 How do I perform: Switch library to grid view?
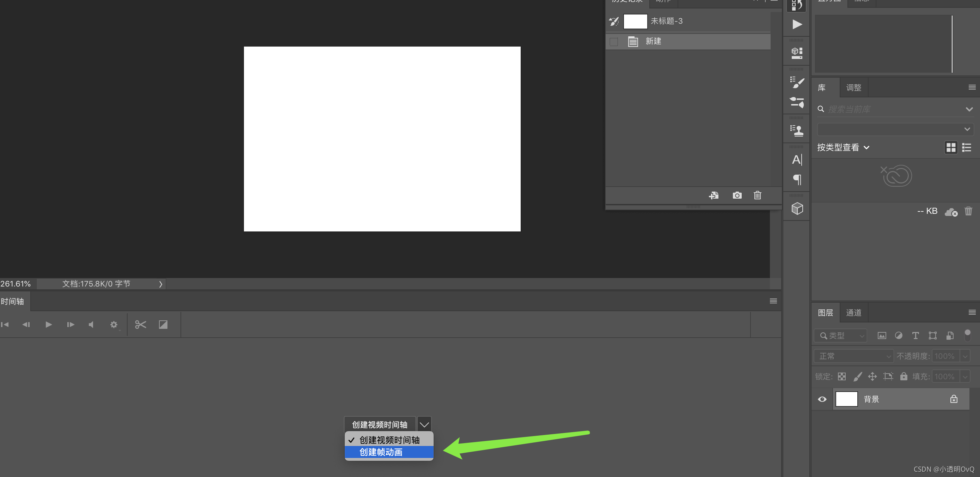(951, 147)
